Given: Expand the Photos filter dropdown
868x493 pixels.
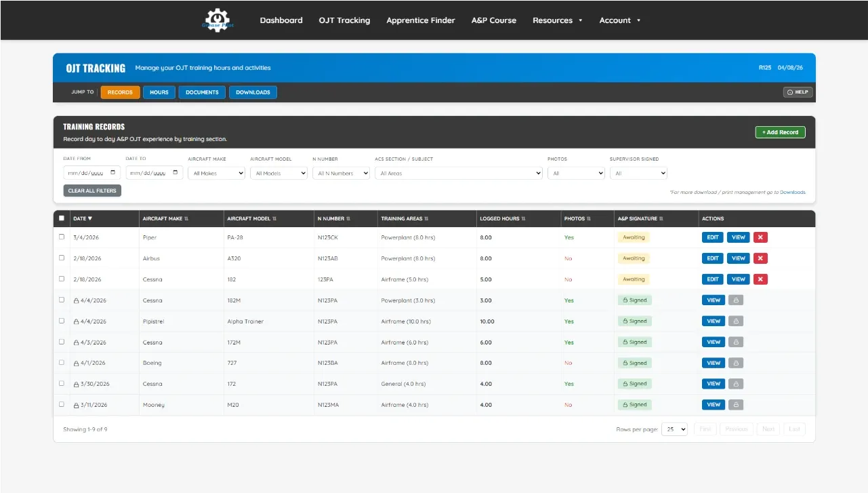Looking at the screenshot, I should pos(575,172).
